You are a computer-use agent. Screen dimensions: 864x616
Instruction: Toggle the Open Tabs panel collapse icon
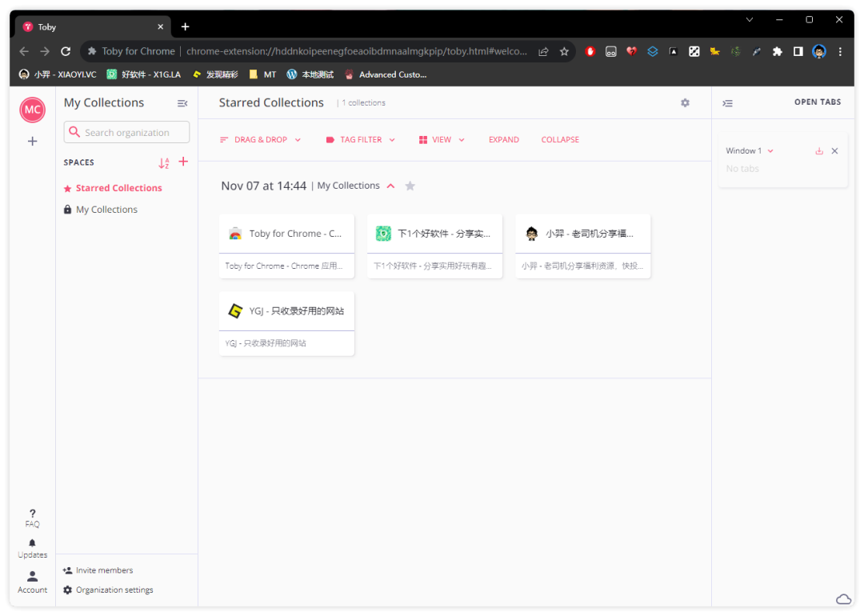point(727,103)
